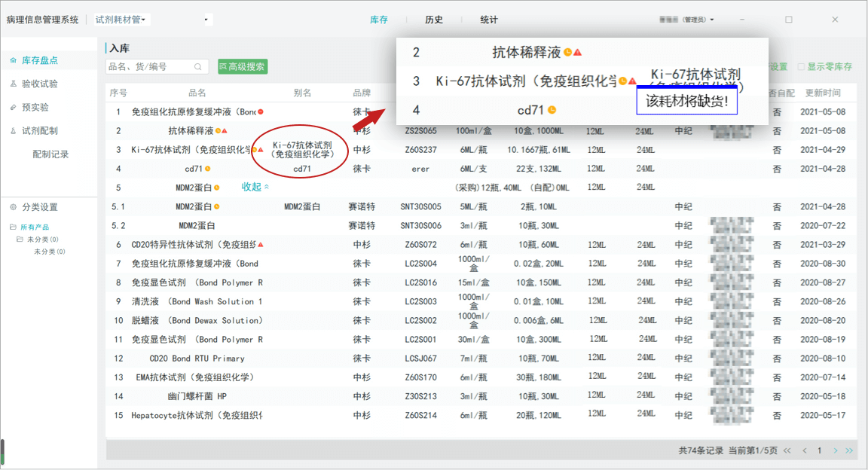Go to next page using right arrow
The width and height of the screenshot is (868, 470).
(x=836, y=450)
